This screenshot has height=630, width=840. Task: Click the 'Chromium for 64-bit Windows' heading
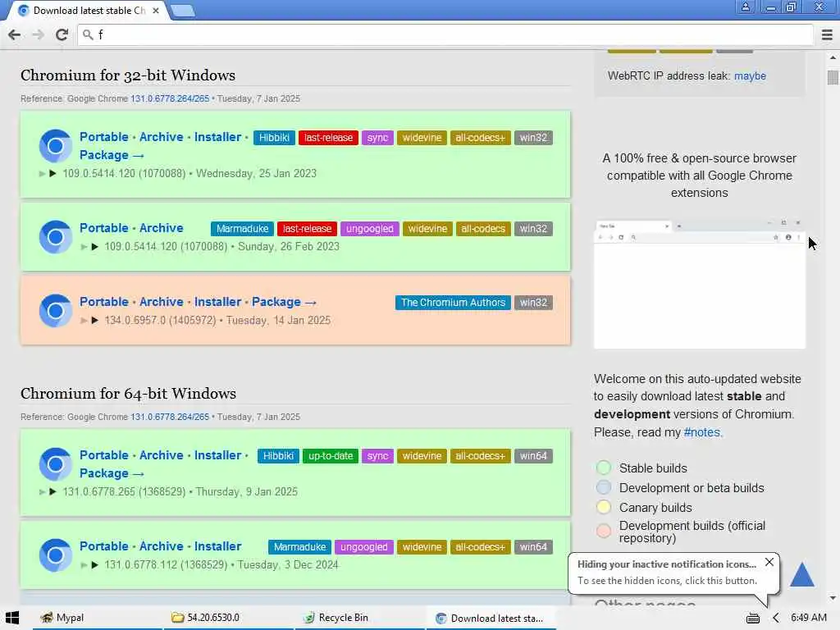pos(129,394)
